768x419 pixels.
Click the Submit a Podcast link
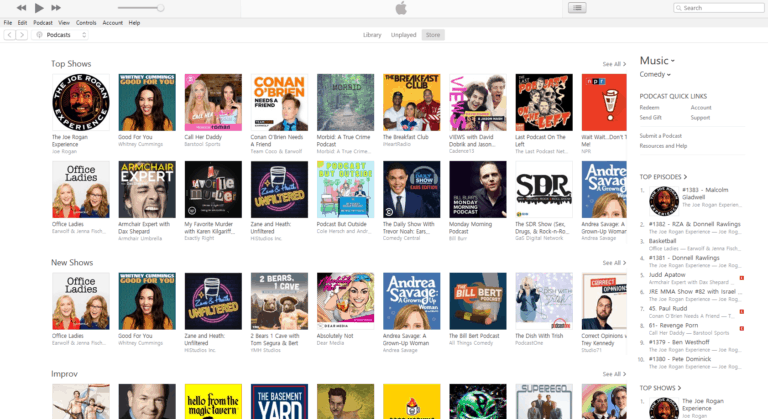point(661,135)
